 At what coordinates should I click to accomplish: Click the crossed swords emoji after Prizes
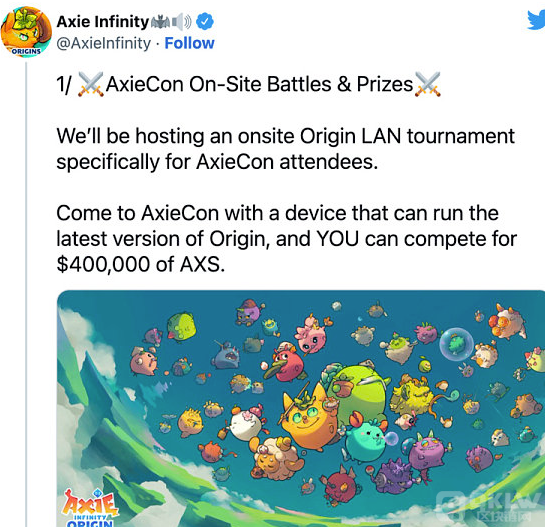point(428,84)
